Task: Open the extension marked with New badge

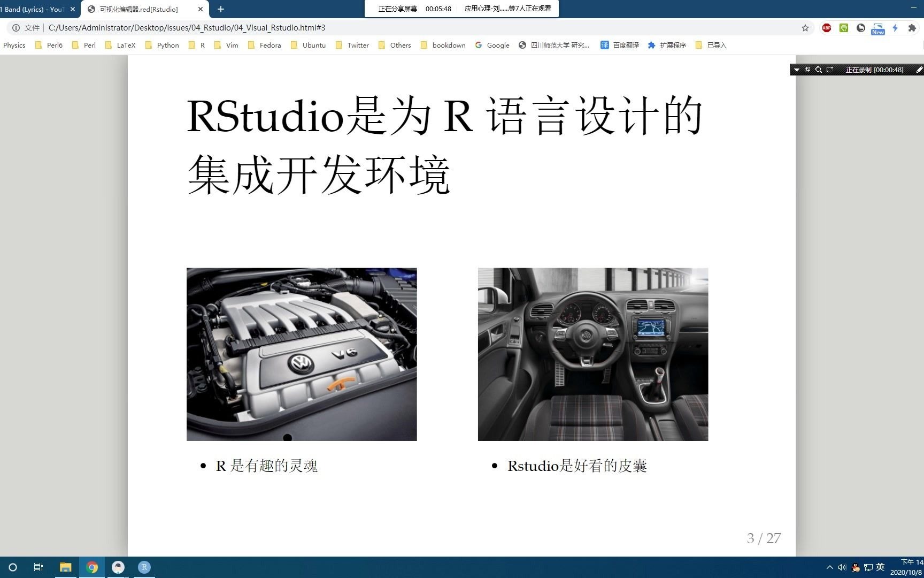Action: coord(877,28)
